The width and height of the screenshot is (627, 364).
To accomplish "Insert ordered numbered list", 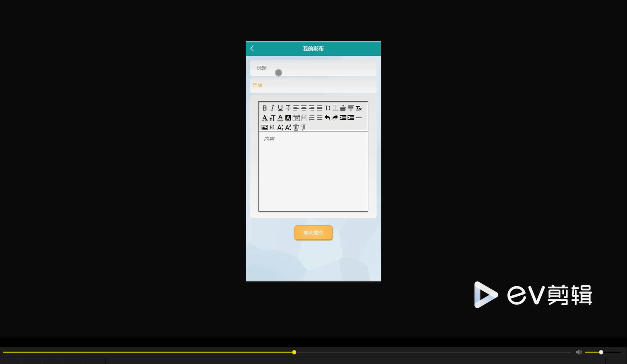I will (x=312, y=118).
